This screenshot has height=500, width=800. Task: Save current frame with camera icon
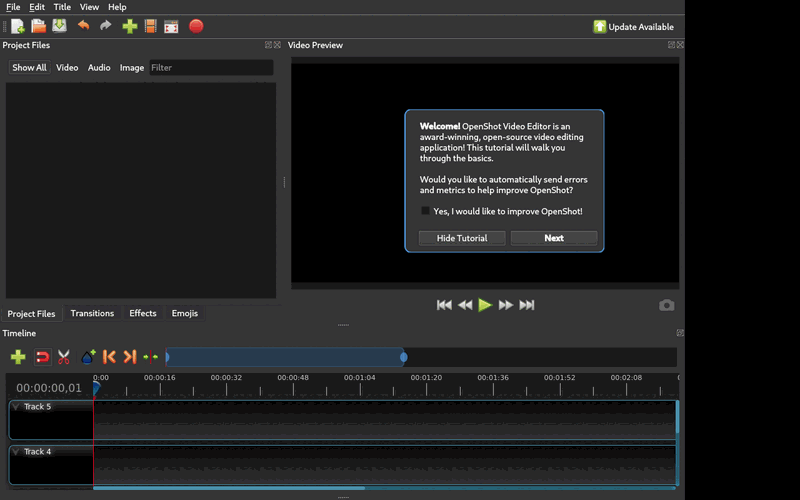point(666,305)
